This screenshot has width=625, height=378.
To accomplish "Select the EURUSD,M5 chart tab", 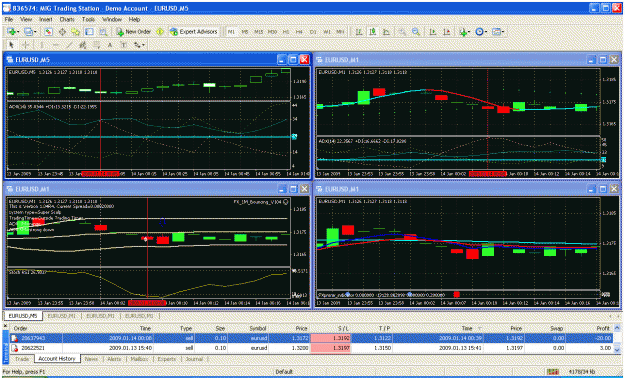I will [23, 316].
